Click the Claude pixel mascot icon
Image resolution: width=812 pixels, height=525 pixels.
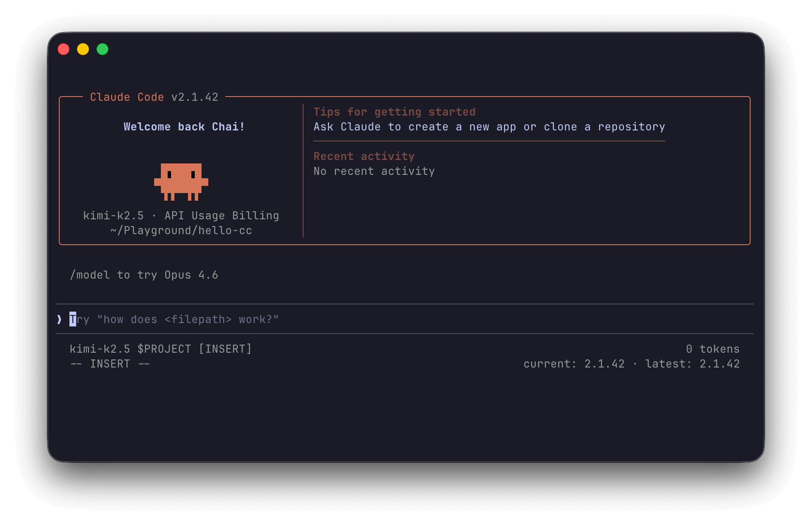[181, 182]
